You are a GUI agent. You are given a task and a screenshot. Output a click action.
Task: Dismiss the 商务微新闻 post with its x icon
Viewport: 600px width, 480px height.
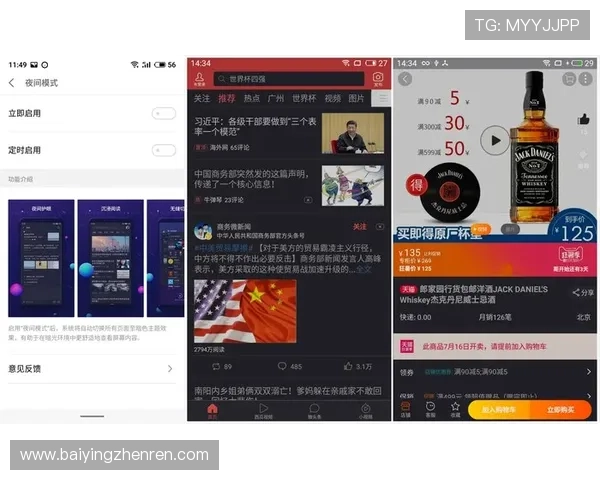(x=380, y=227)
